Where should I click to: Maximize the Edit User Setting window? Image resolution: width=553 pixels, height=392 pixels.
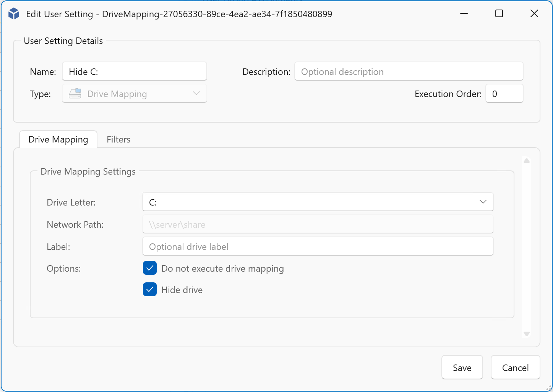(499, 14)
